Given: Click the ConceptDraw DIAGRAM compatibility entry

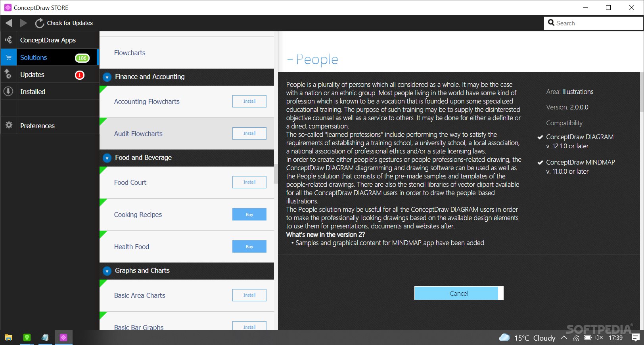Looking at the screenshot, I should pos(579,141).
